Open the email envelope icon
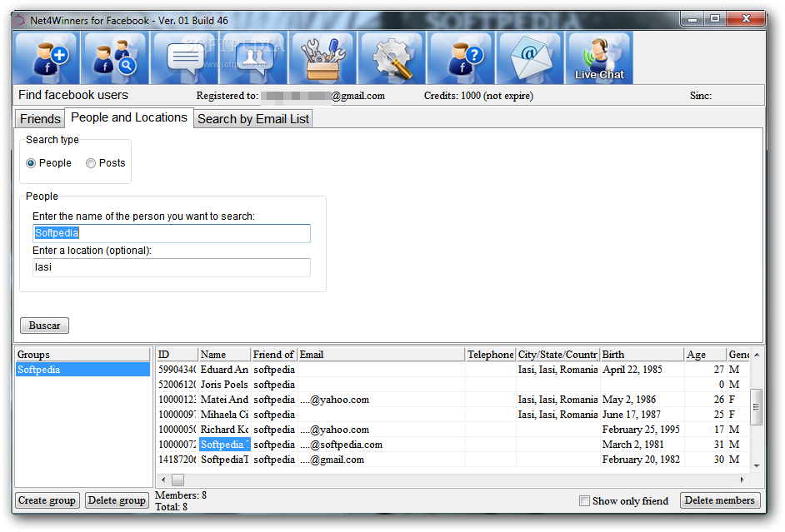Image resolution: width=785 pixels, height=532 pixels. click(x=530, y=58)
